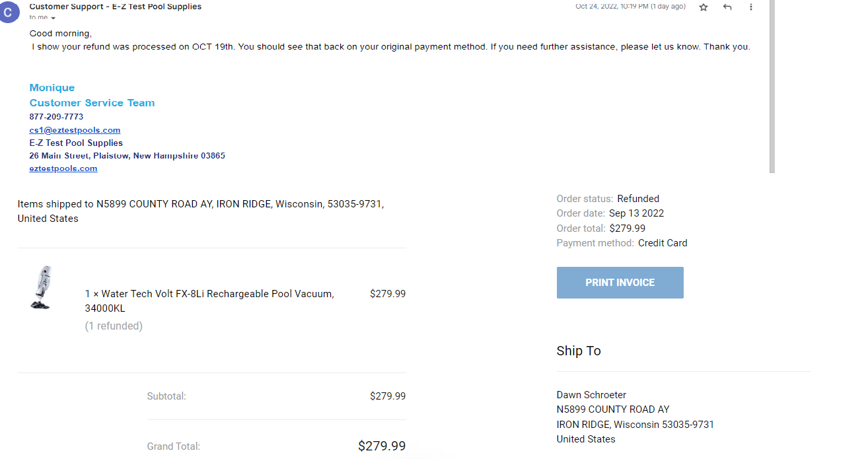
Task: Expand the 'to me' recipient details arrow
Action: [54, 18]
